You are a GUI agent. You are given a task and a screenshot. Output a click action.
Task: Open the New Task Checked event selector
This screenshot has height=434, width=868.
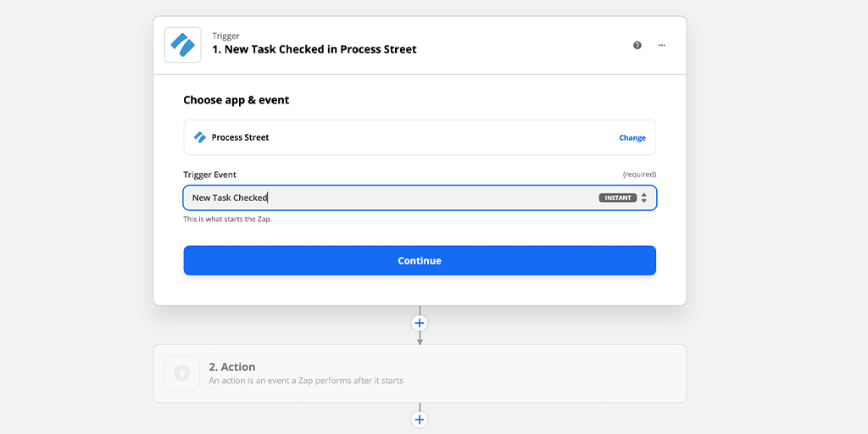click(420, 198)
